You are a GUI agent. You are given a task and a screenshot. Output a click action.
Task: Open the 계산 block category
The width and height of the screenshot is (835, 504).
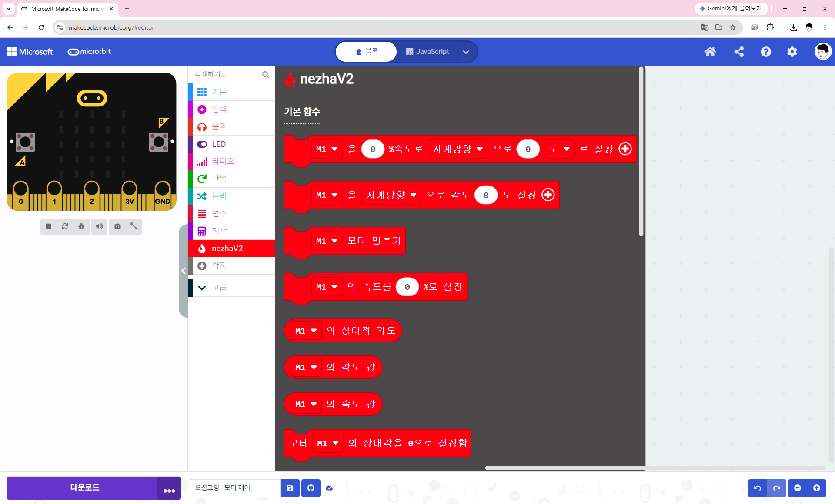231,231
